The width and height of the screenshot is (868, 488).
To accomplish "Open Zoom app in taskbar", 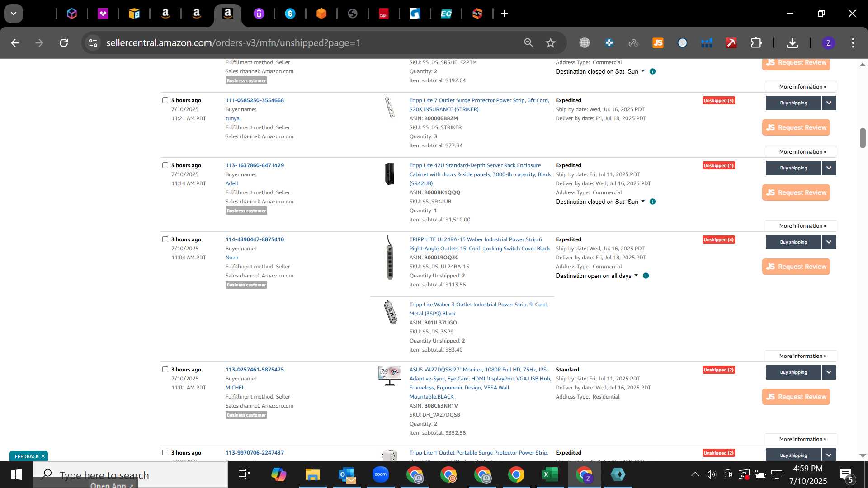I will 381,474.
